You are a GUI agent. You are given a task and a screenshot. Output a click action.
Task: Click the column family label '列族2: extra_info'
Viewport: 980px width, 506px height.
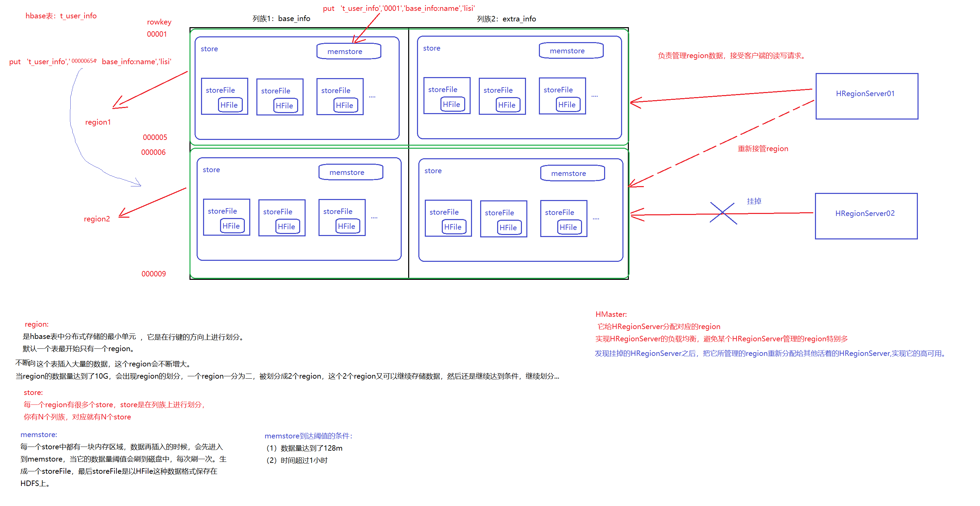click(506, 19)
